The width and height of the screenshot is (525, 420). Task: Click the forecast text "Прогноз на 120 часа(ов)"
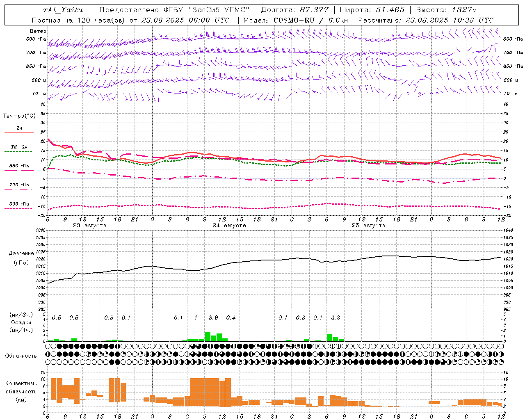point(79,20)
